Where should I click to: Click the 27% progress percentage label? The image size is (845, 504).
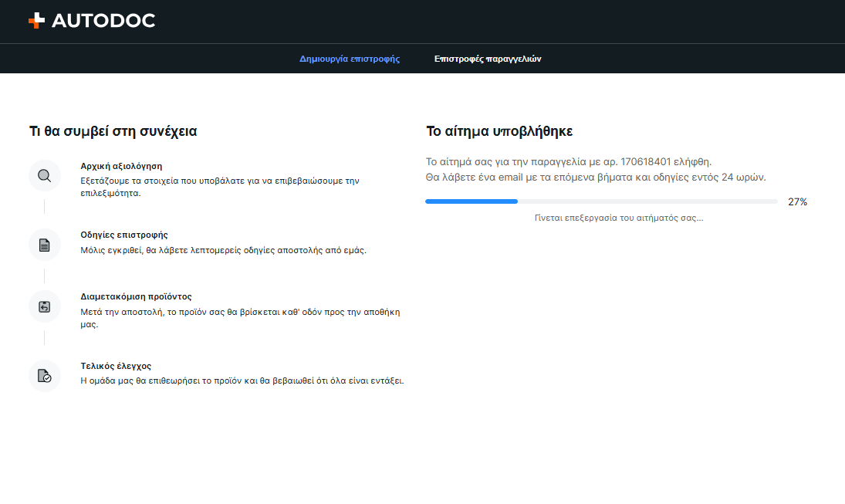click(798, 202)
